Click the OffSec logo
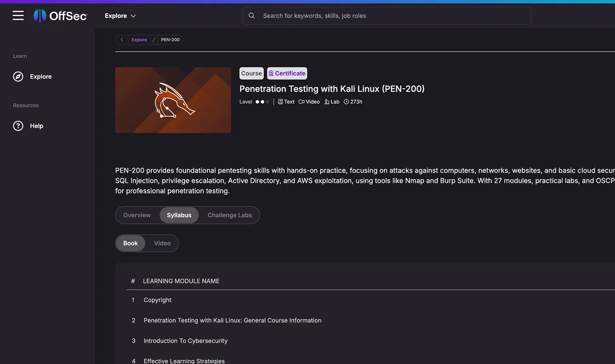Viewport: 615px width, 364px height. pos(60,15)
